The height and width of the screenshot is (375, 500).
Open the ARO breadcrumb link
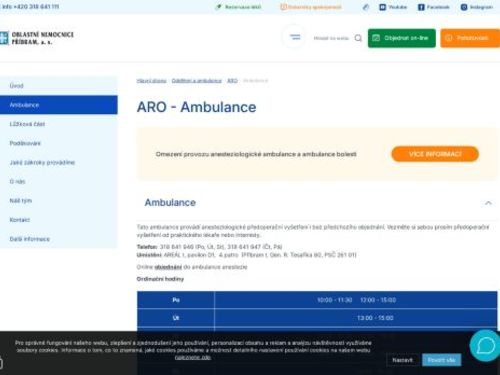(x=232, y=81)
